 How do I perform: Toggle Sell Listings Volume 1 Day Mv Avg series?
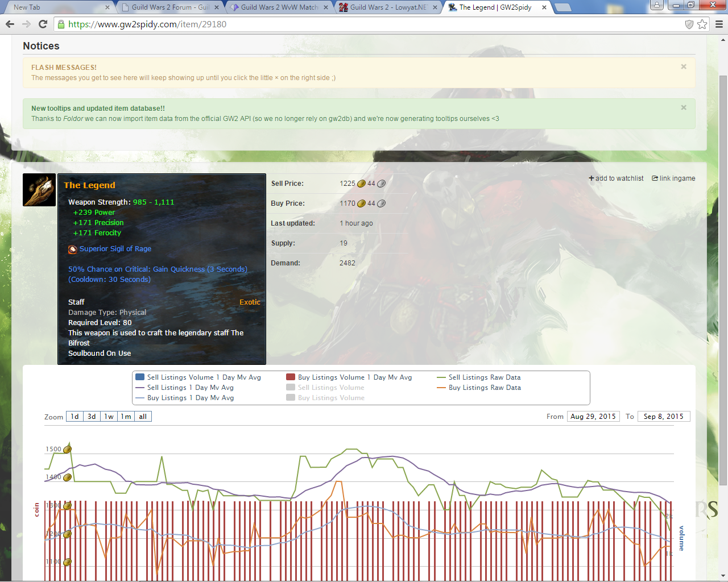pyautogui.click(x=198, y=377)
